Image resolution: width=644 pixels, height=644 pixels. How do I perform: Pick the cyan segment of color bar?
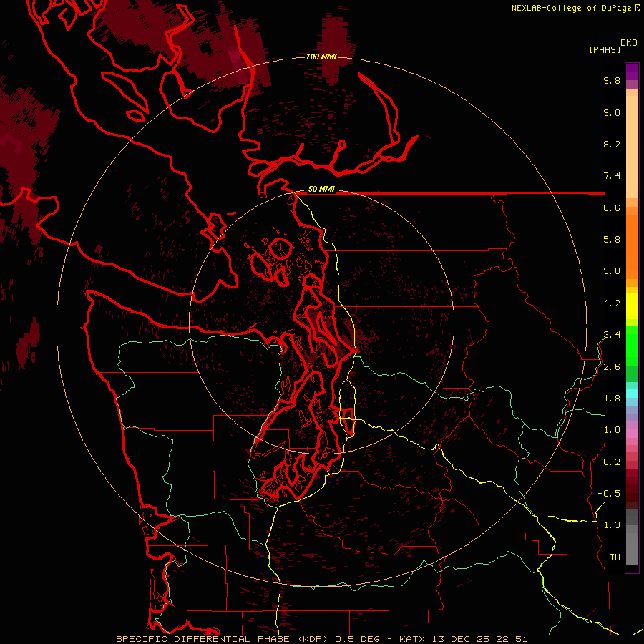pyautogui.click(x=632, y=394)
